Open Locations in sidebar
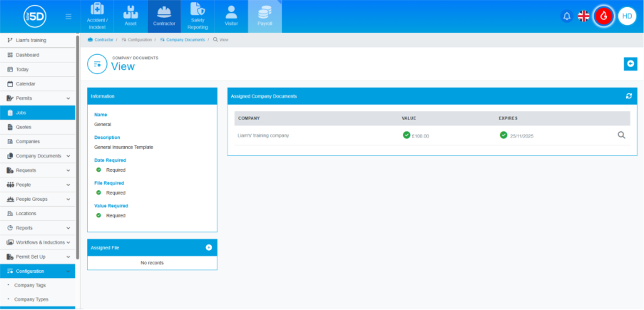644x310 pixels. tap(37, 214)
